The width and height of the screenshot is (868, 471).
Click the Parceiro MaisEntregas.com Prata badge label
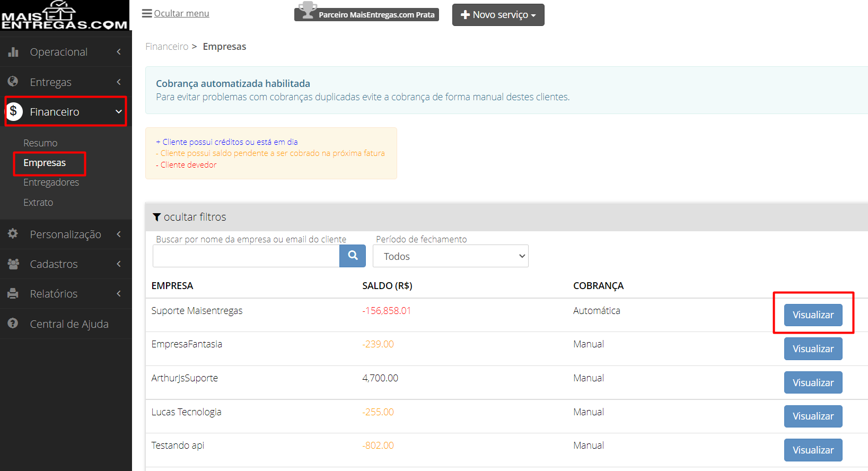pos(376,15)
